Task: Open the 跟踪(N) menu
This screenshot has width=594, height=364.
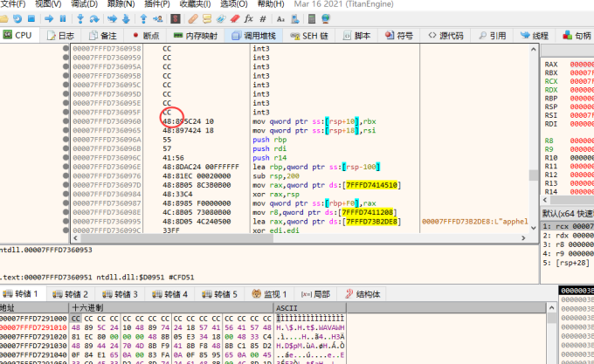Action: [121, 4]
